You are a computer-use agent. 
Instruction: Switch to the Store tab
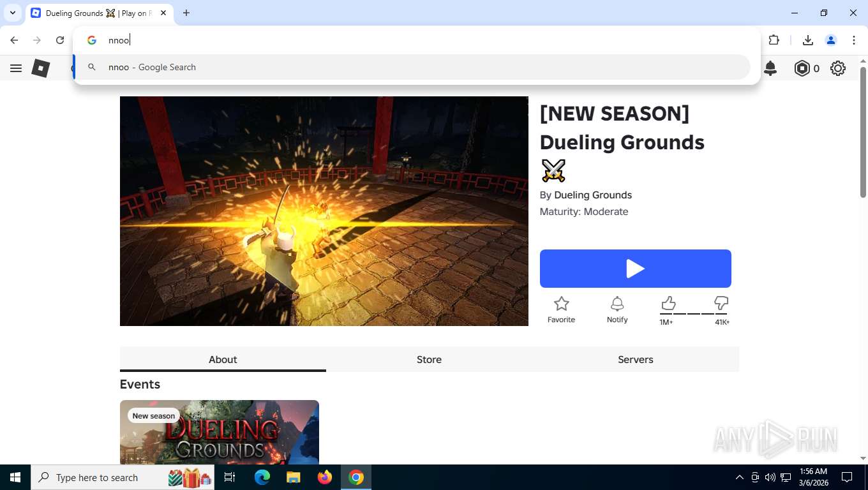(x=429, y=359)
